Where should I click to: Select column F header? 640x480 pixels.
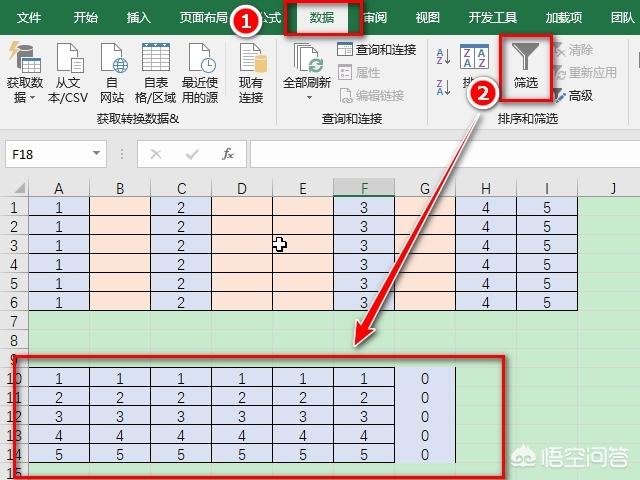tap(364, 188)
